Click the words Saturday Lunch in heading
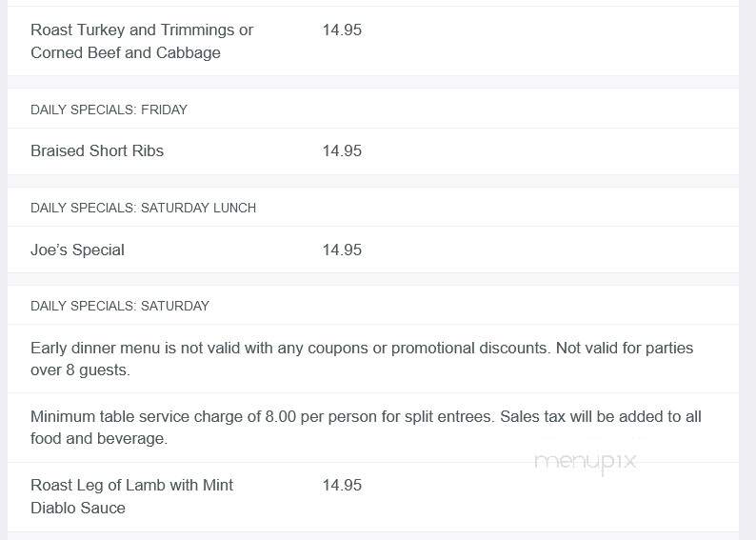The width and height of the screenshot is (756, 540). click(x=198, y=208)
